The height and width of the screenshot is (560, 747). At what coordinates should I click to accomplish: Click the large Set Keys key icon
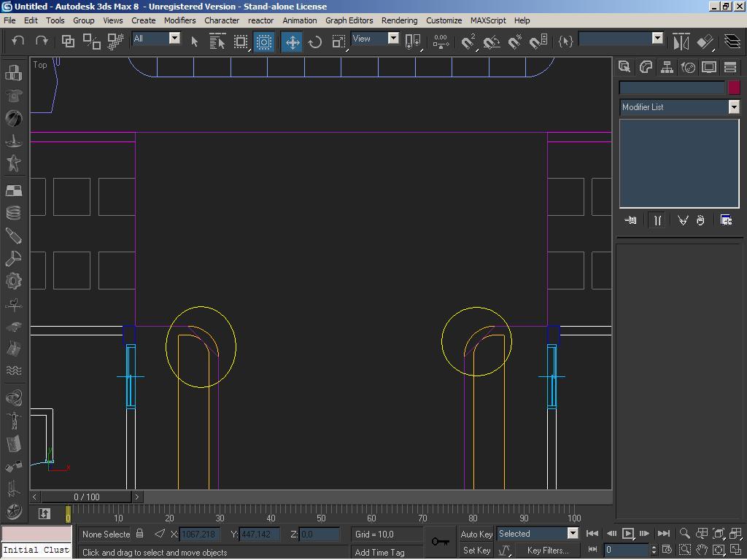(440, 542)
